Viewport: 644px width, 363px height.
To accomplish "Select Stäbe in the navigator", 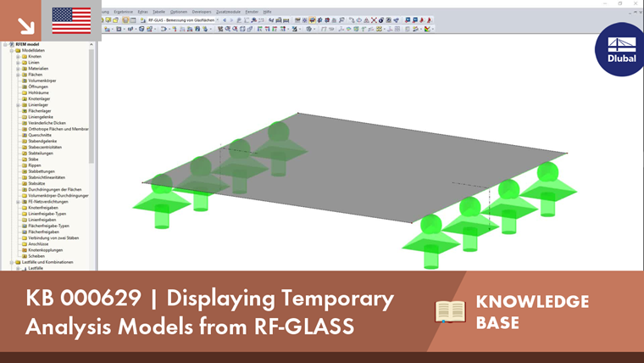I will [33, 159].
